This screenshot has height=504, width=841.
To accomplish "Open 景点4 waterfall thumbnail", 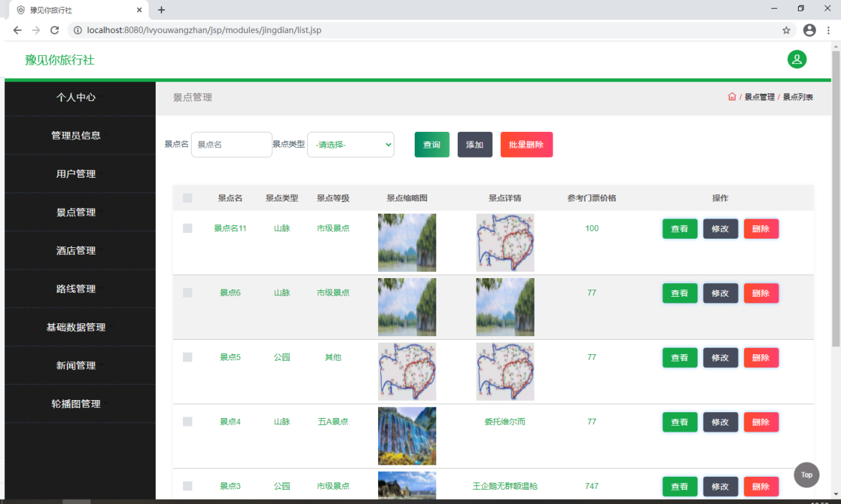I will tap(407, 436).
